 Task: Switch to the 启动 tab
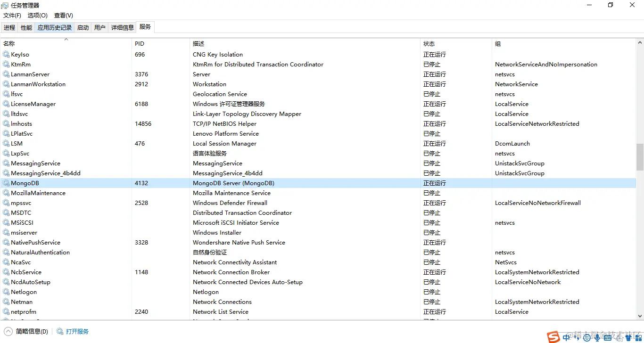pos(83,28)
